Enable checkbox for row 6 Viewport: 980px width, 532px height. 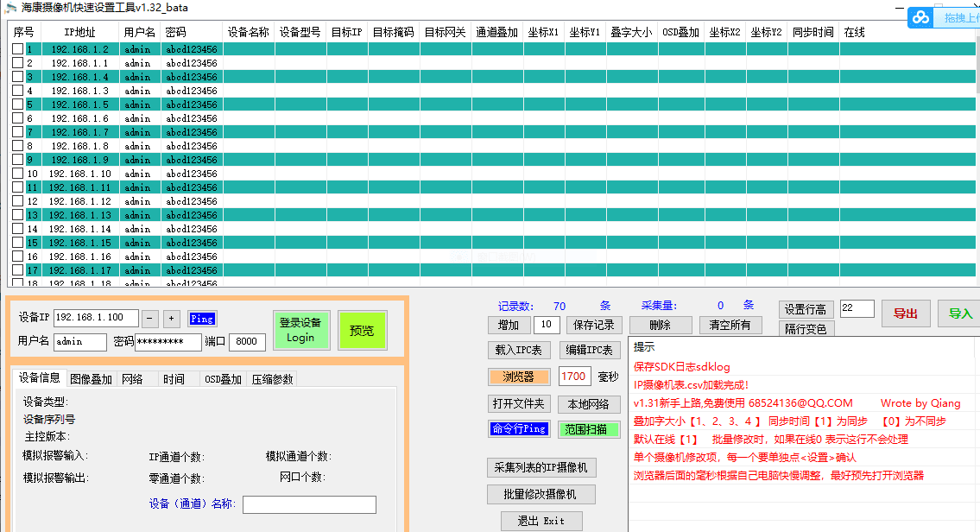pyautogui.click(x=18, y=117)
